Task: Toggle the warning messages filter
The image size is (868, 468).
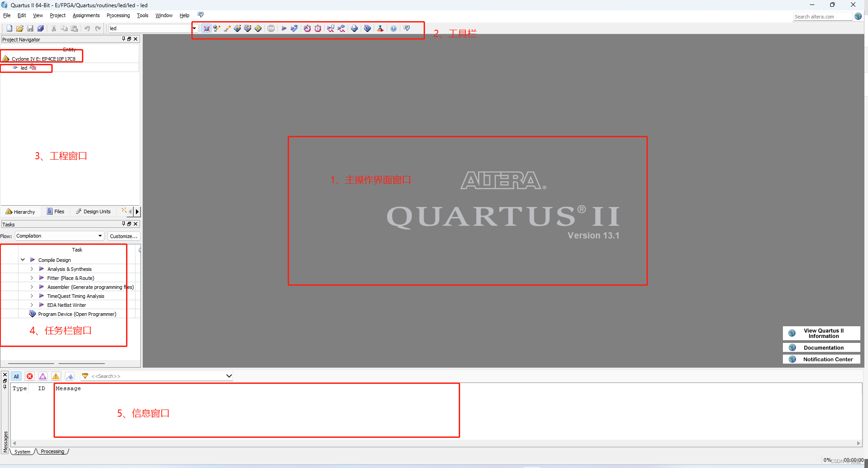Action: pyautogui.click(x=56, y=376)
